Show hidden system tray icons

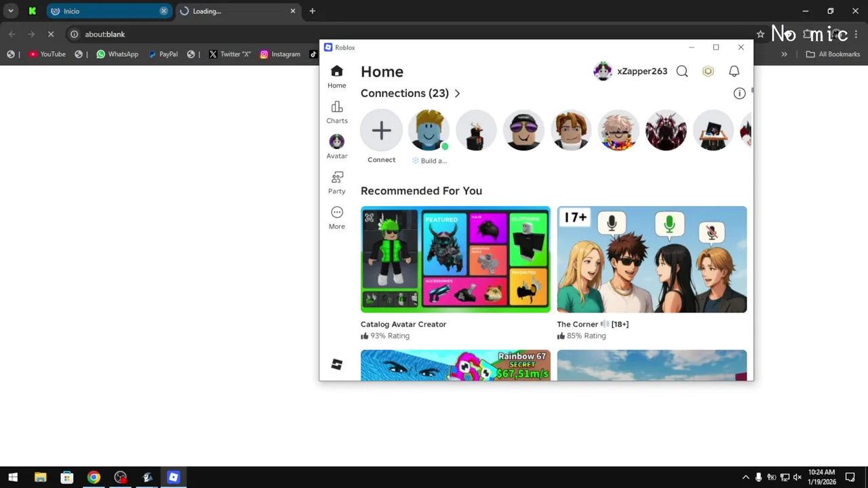[746, 477]
